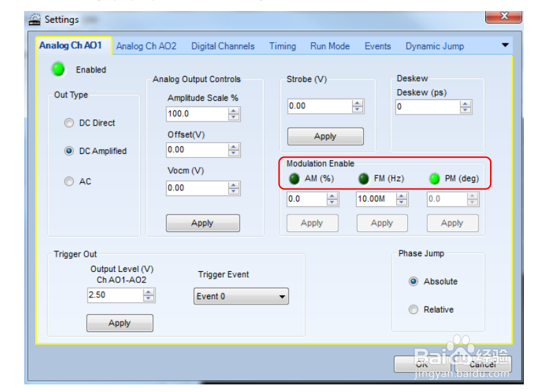Apply the PM modulation value

[x=452, y=223]
